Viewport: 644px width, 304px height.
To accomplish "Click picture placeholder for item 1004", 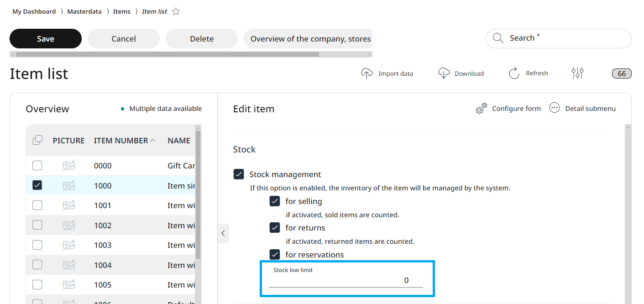I will 68,265.
